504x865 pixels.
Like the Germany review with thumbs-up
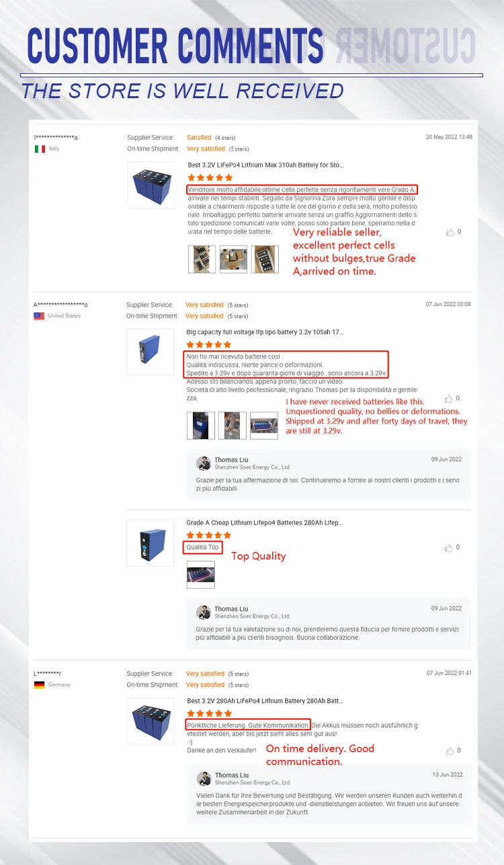click(450, 751)
